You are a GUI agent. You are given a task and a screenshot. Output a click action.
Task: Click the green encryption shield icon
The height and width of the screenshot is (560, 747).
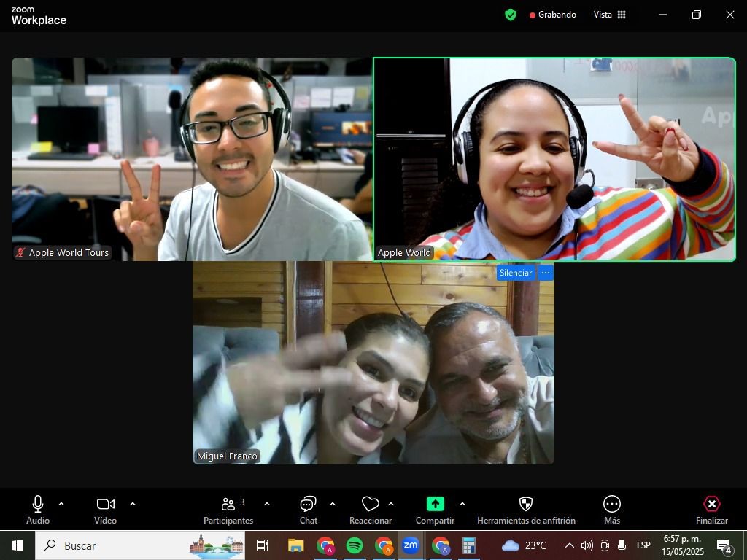click(511, 15)
